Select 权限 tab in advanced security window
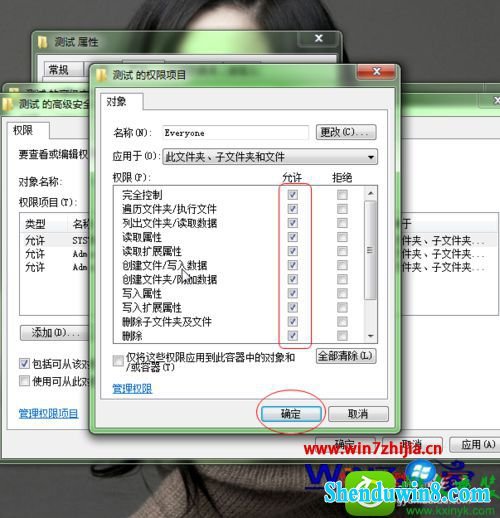 [28, 130]
